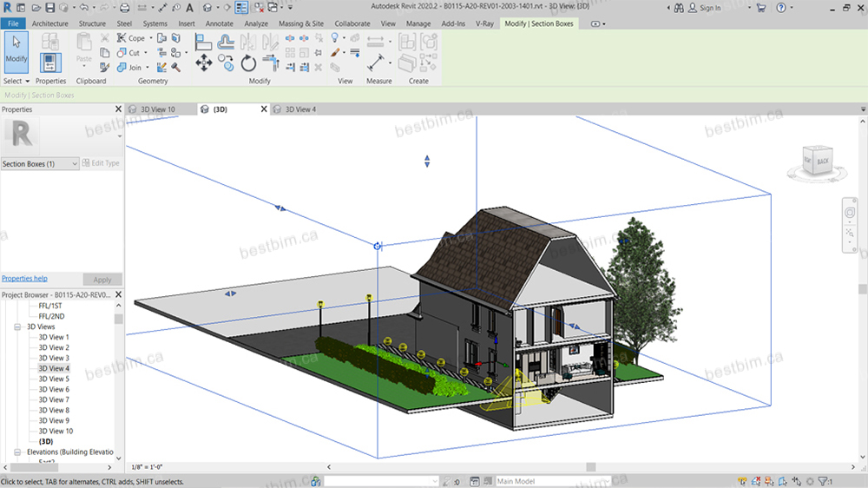The image size is (868, 488).
Task: Click the Project Browser vertical scrollbar thumb
Action: 118,319
